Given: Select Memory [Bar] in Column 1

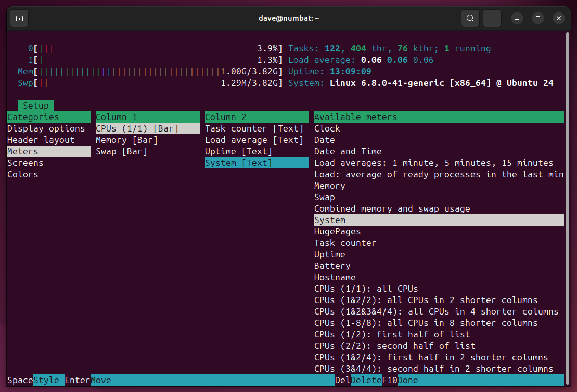Looking at the screenshot, I should click(x=126, y=140).
